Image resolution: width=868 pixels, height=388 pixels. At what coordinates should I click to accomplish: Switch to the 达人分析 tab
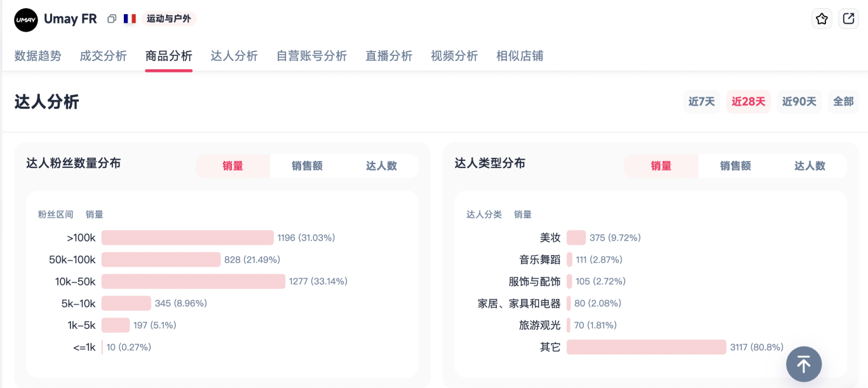(234, 56)
